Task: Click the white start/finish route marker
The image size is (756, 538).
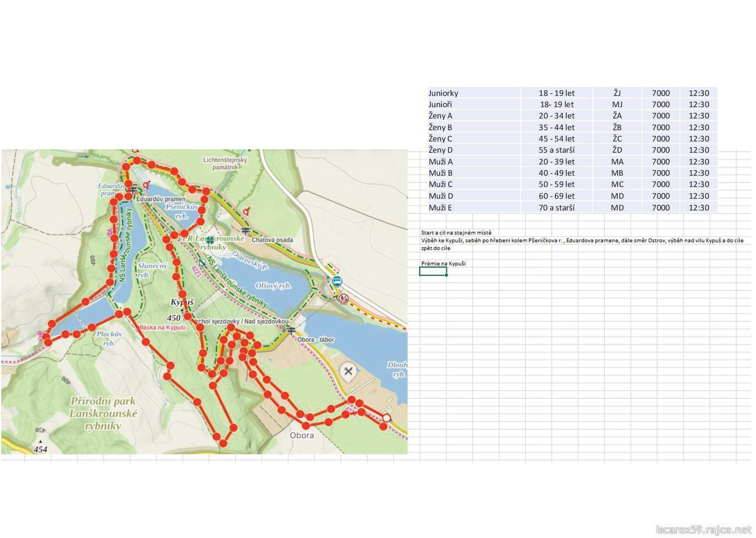Action: pyautogui.click(x=386, y=418)
